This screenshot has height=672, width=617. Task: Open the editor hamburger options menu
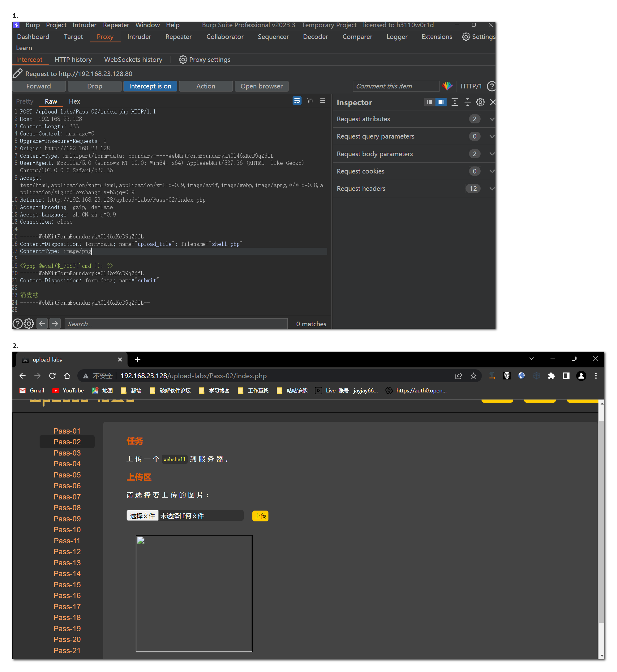coord(323,101)
